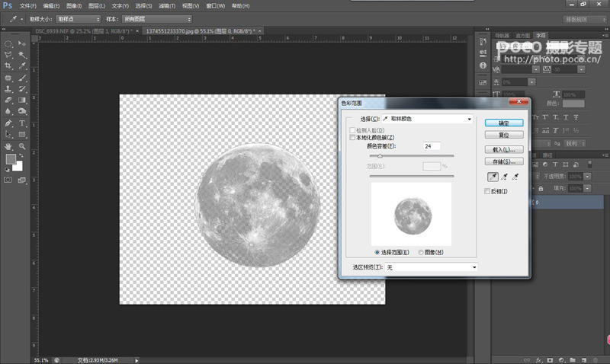This screenshot has width=610, height=364.
Task: Choose the Subtract from Sample eyedropper
Action: pyautogui.click(x=515, y=177)
